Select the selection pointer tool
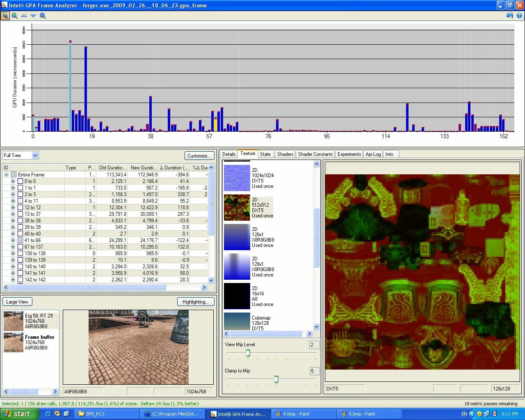The height and width of the screenshot is (420, 525). [5, 16]
